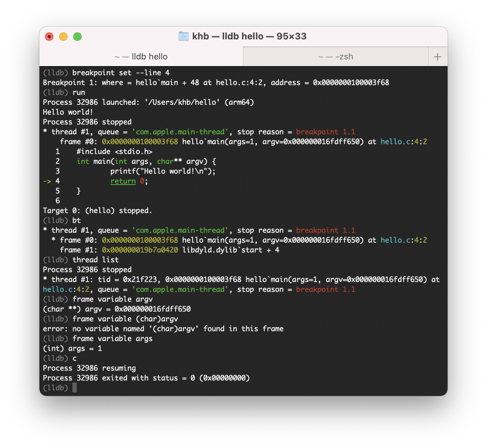This screenshot has height=448, width=487.
Task: Click the '#include <stdio.h>' source line
Action: point(115,152)
